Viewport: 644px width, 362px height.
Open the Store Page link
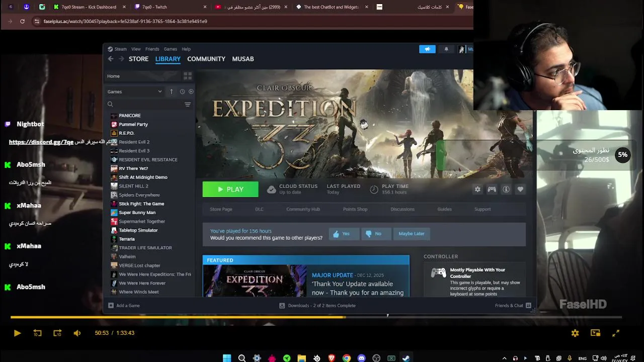click(221, 209)
